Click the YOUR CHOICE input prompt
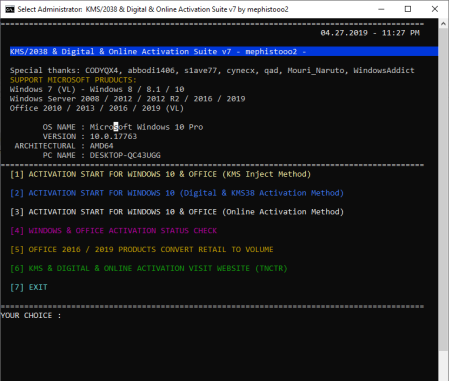 pos(31,315)
